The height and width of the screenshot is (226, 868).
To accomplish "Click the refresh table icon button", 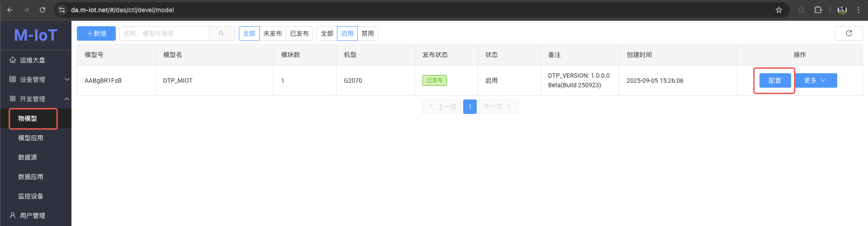I will coord(849,33).
